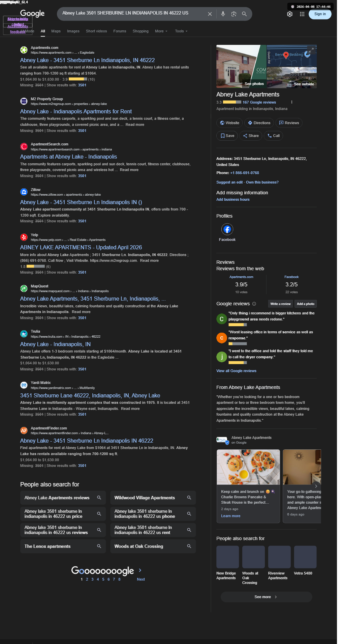Expand the More search filters dropdown
Screen dimensions: 341x644
pos(161,31)
